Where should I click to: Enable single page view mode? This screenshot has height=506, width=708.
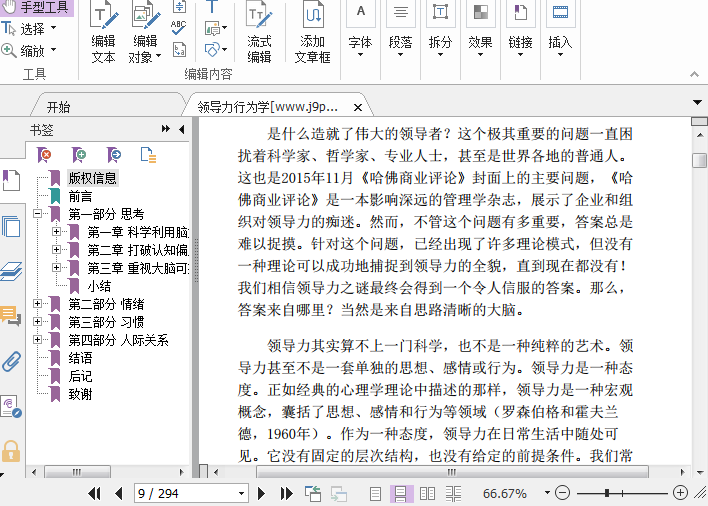coord(375,493)
